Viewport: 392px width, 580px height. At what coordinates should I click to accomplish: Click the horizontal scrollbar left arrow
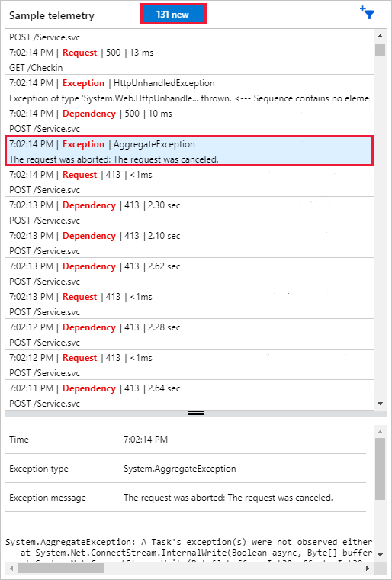(x=11, y=568)
